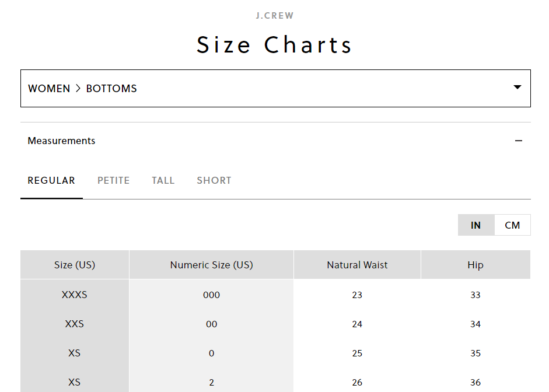Select the REGULAR tab
Screen dimensions: 549x392
51,180
